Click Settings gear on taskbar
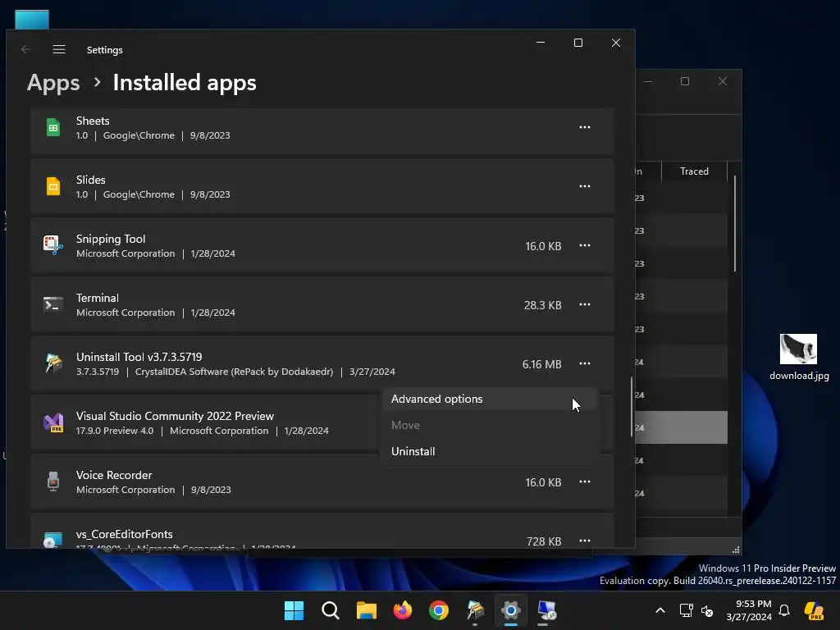This screenshot has width=840, height=630. tap(511, 610)
